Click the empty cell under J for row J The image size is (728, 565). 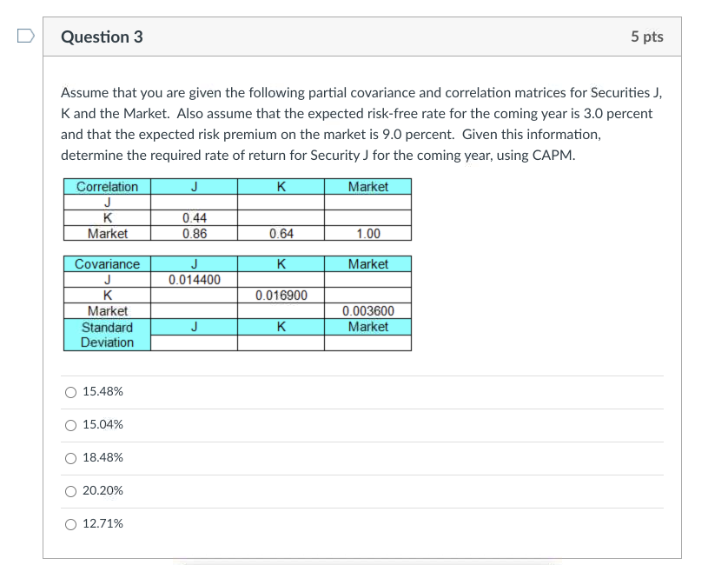pos(193,201)
